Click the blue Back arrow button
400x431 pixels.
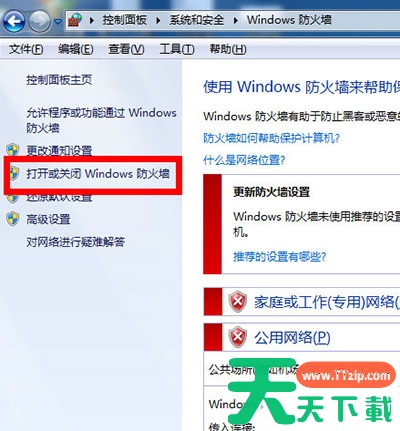coord(14,22)
